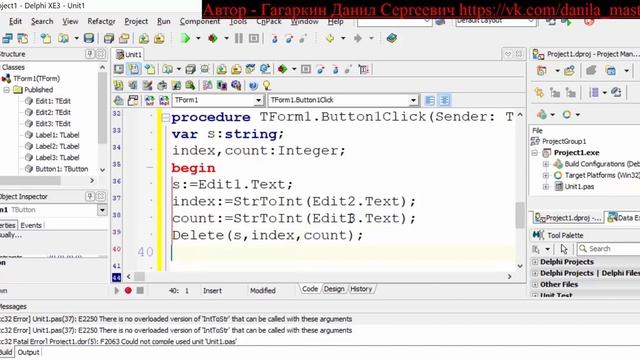
Task: Click the editor horizontal scrollbar thumb
Action: (x=140, y=277)
